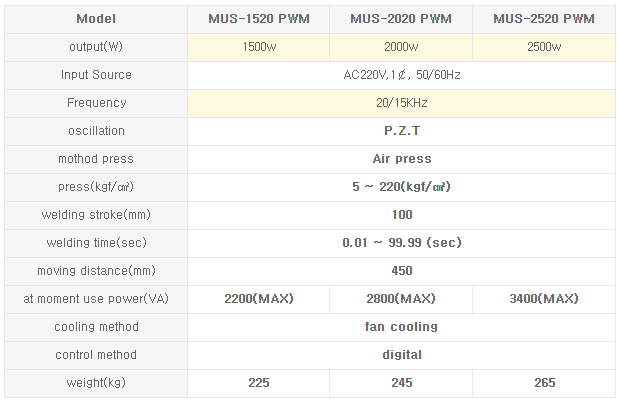The height and width of the screenshot is (403, 617).
Task: Click the 2000w output cell
Action: [x=401, y=47]
